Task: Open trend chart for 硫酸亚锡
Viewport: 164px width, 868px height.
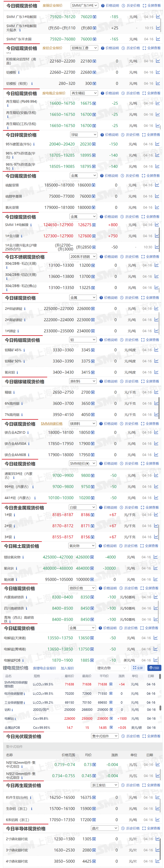Action: 157,185
